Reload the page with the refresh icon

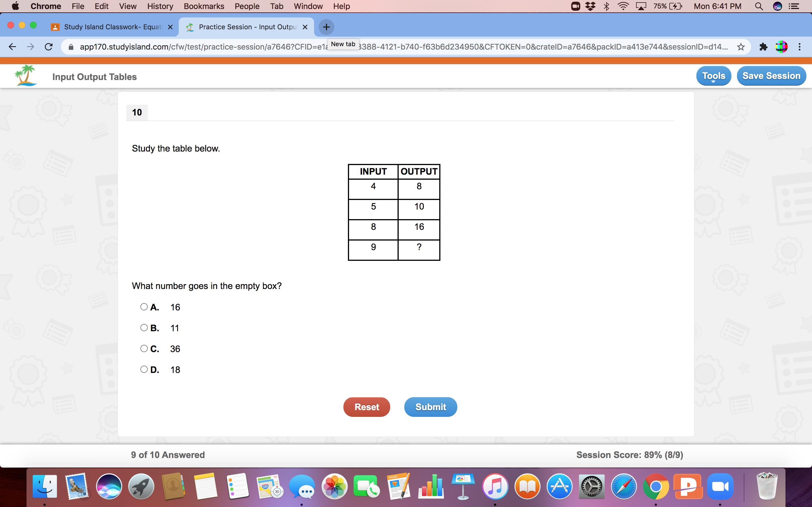tap(49, 46)
